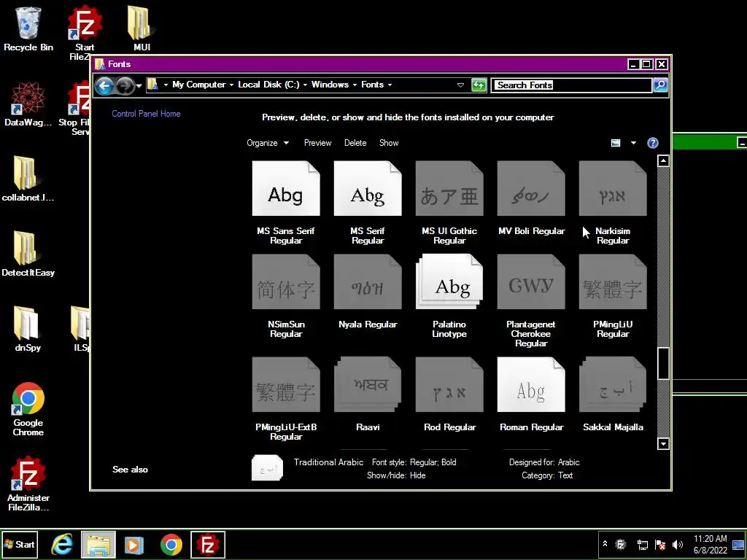Screen dimensions: 747x560
Task: Click the vertical scrollbar thumb
Action: pos(663,363)
